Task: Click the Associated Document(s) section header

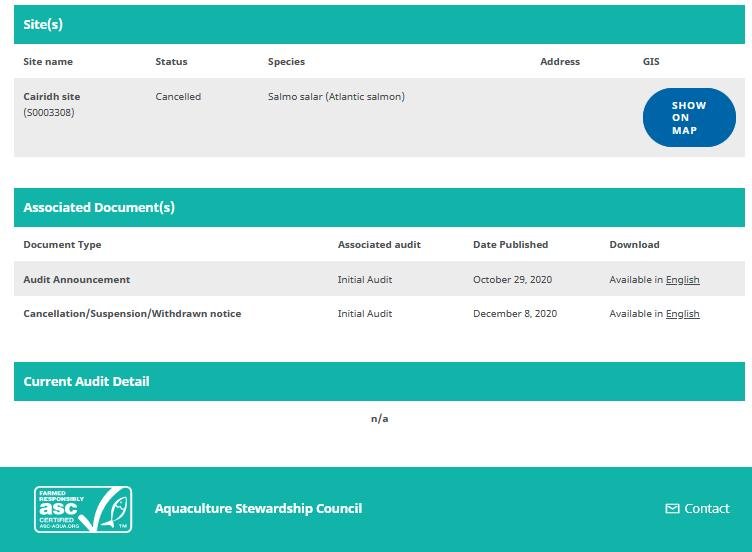Action: click(x=99, y=208)
